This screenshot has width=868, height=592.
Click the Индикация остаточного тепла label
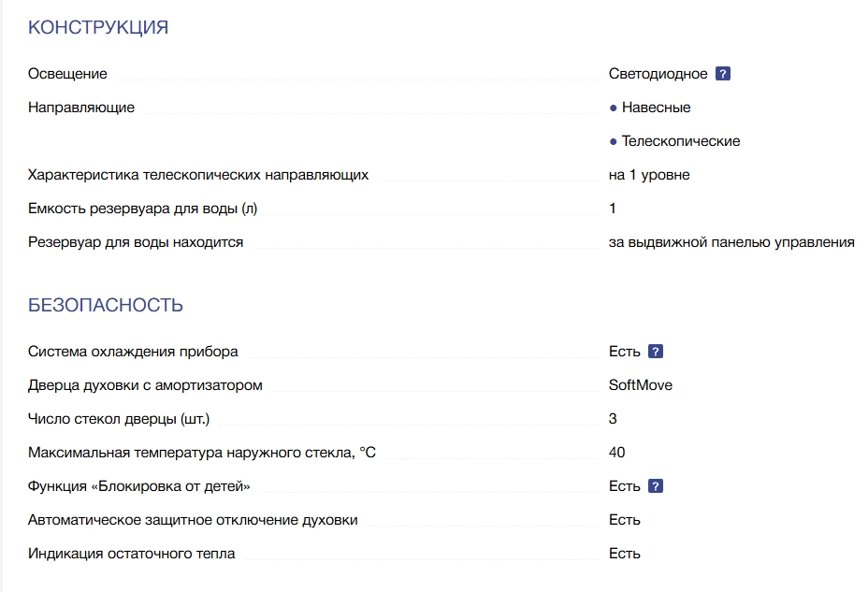click(x=132, y=554)
